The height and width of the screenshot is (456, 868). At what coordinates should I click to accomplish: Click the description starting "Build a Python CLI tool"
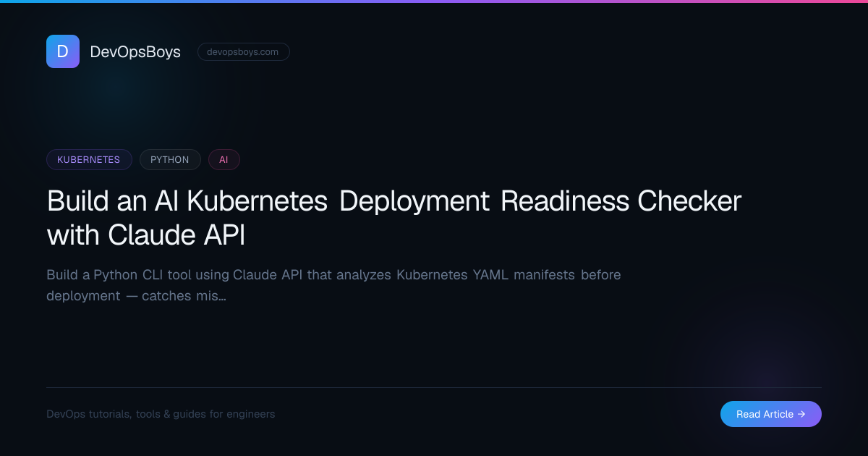[333, 285]
